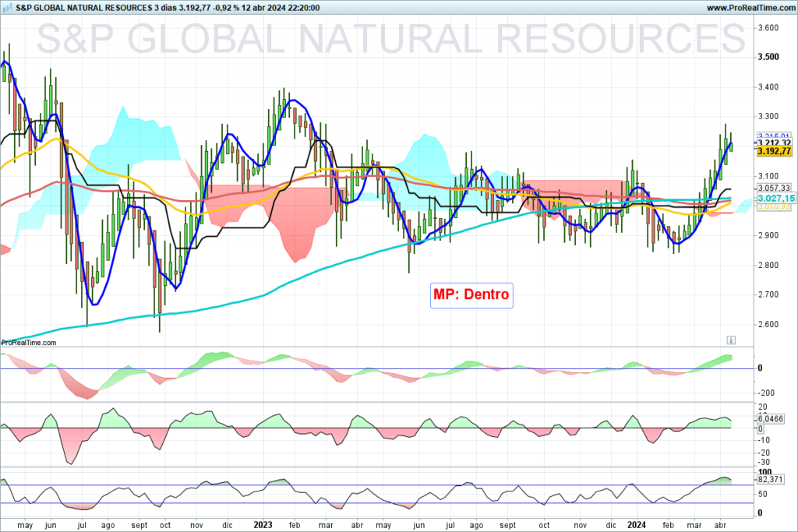Open the small info icon on the price chart
Image resolution: width=798 pixels, height=532 pixels.
click(x=731, y=340)
